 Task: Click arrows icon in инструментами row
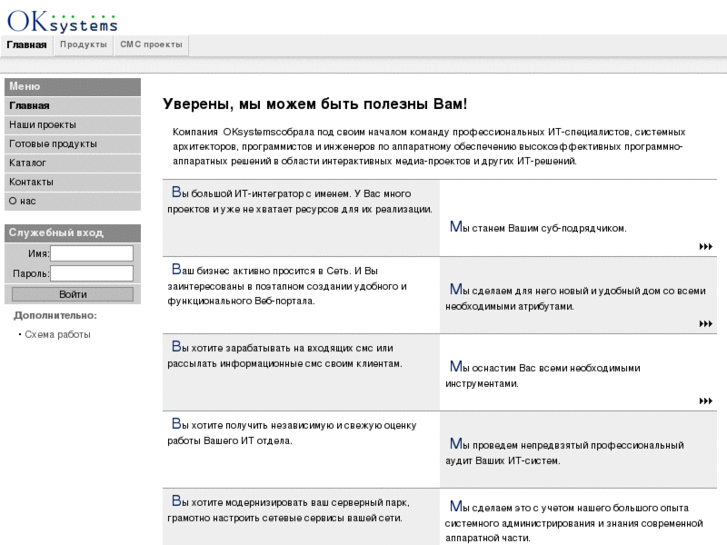click(x=706, y=400)
